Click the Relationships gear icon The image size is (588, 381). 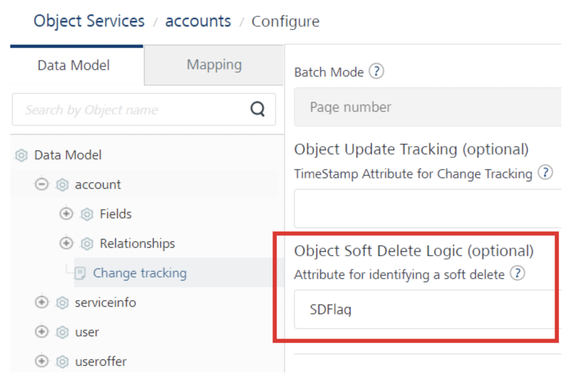click(87, 244)
